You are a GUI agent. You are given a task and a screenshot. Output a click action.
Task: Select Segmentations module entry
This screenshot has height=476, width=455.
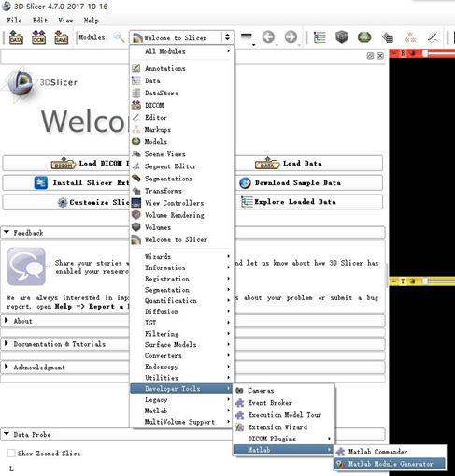tap(181, 179)
